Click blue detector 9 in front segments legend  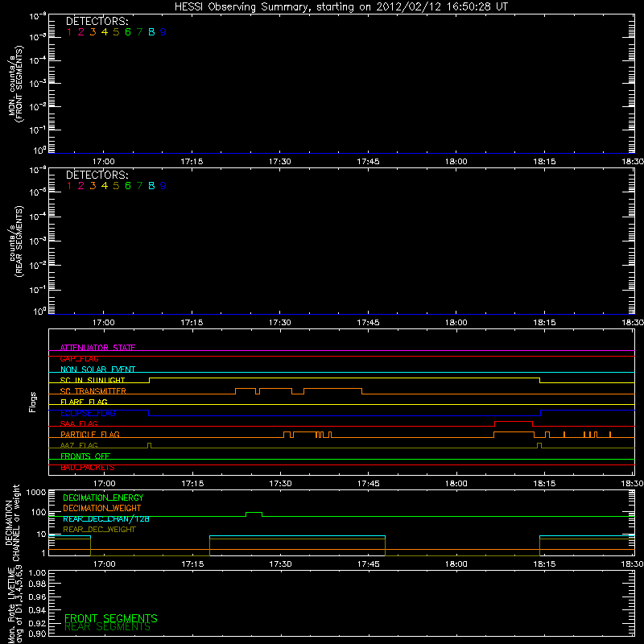point(163,32)
